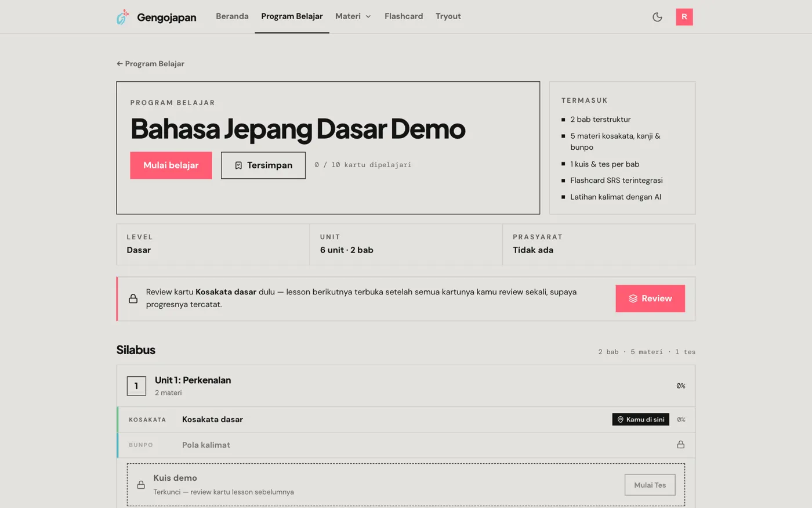Click the 'Silabus' heading

click(x=136, y=350)
